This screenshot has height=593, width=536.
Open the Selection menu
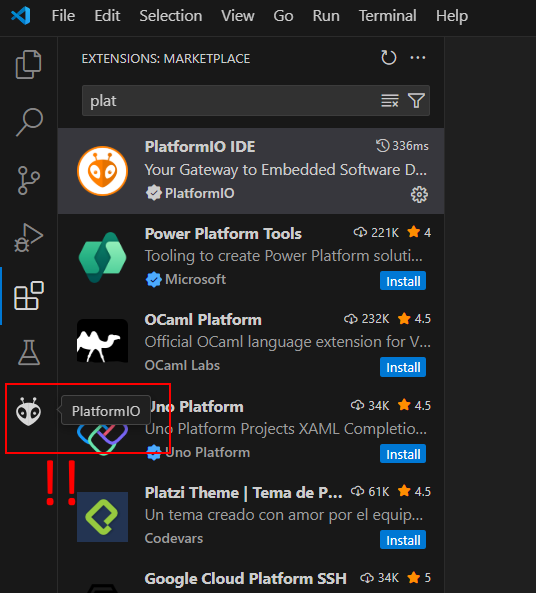(171, 16)
